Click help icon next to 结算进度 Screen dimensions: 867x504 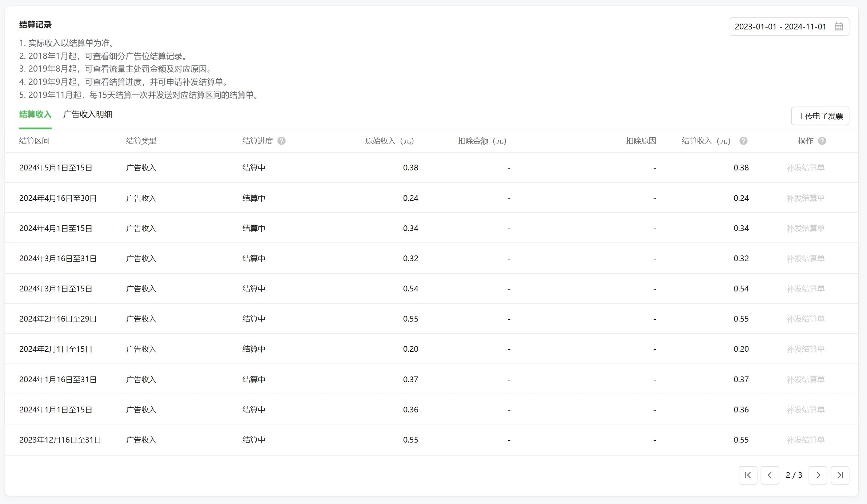281,141
